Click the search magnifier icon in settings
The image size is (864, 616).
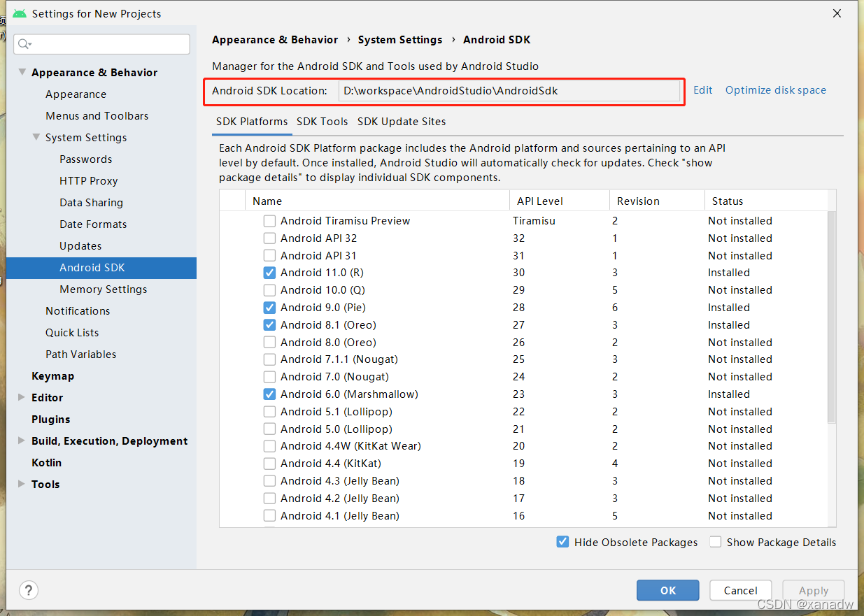(x=24, y=44)
